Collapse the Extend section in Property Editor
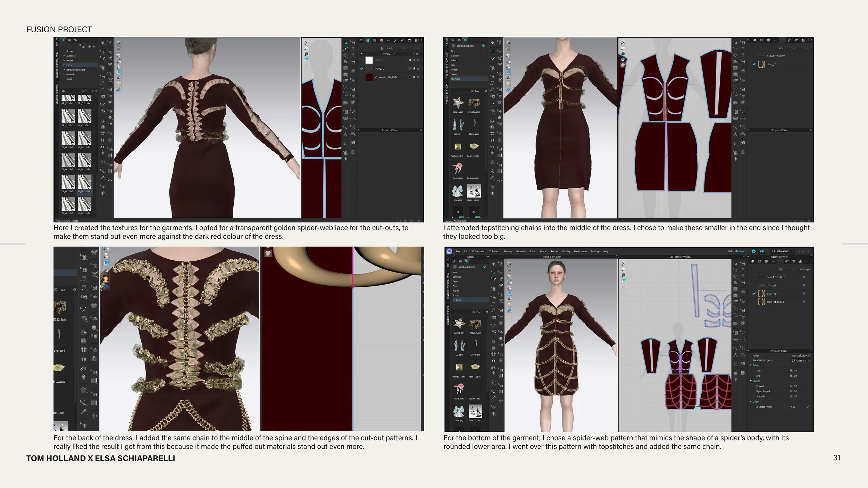 (x=751, y=365)
